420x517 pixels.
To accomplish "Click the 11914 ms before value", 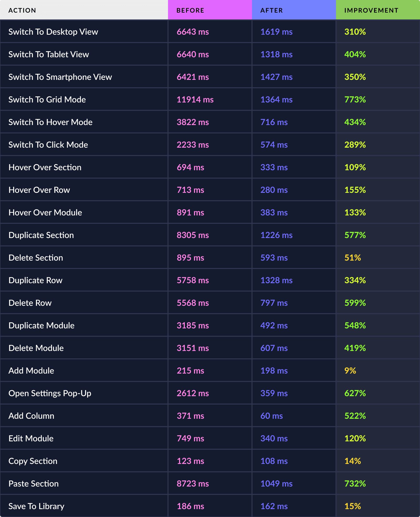I will [195, 100].
